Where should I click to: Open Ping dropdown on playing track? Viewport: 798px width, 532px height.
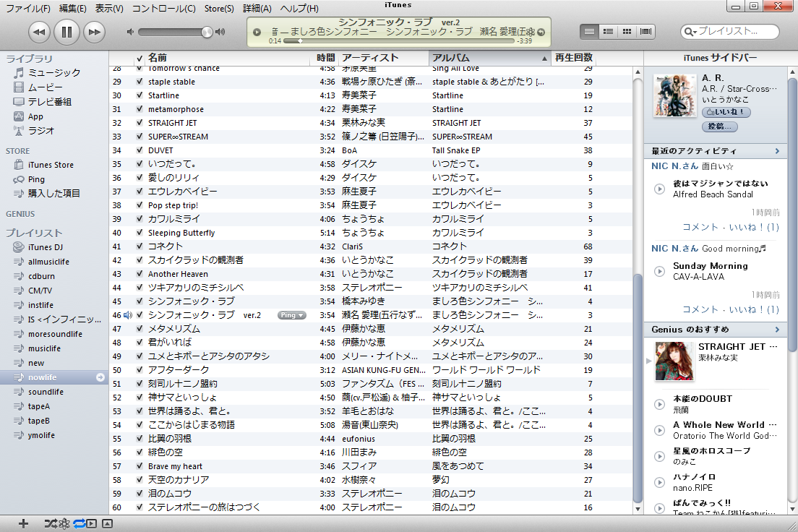tap(291, 315)
